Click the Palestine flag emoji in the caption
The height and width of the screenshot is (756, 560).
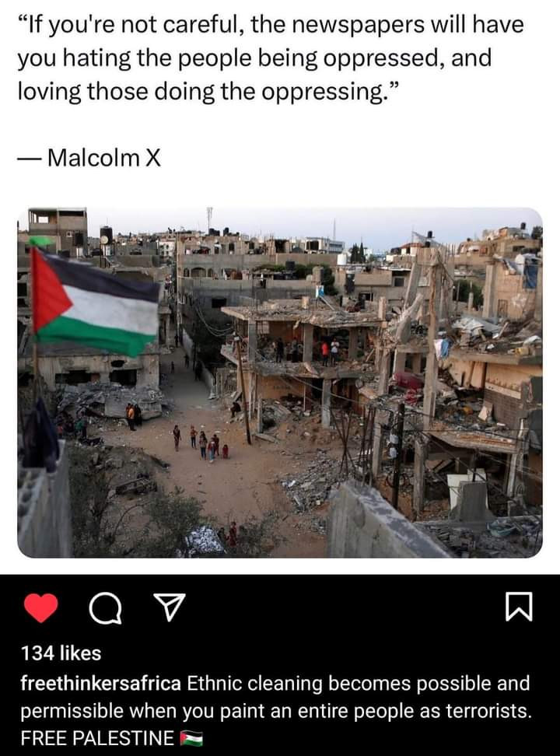[x=191, y=738]
